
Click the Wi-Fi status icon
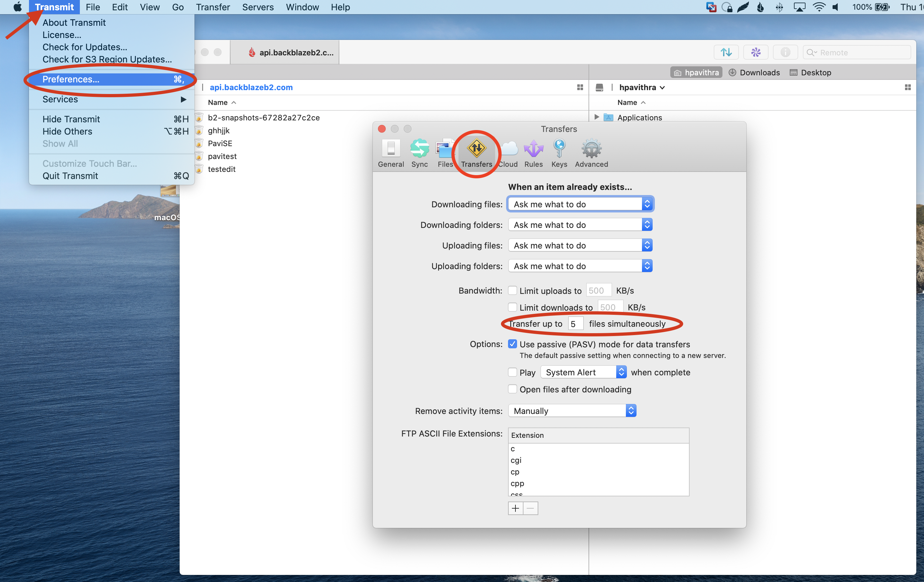[x=819, y=7]
